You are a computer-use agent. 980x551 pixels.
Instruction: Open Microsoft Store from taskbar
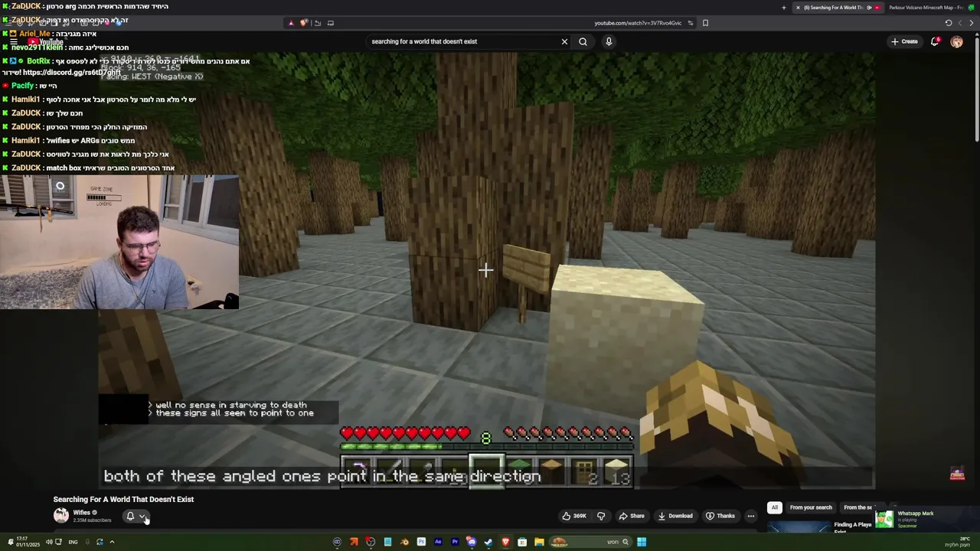pos(522,542)
